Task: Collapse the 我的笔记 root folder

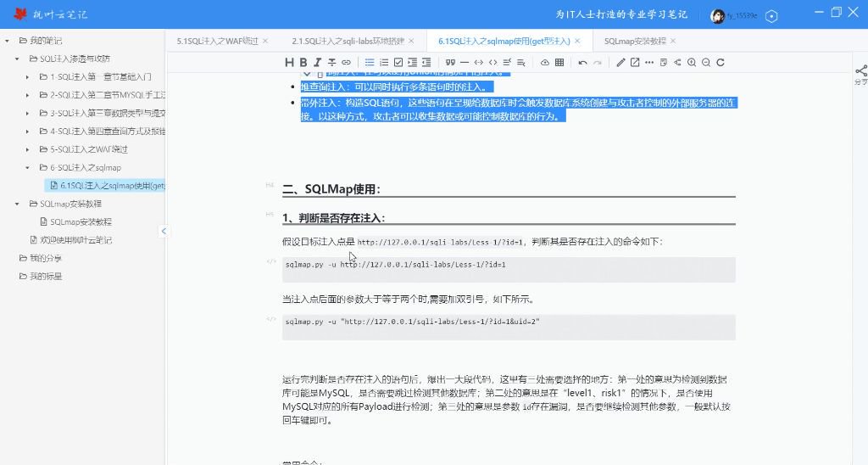Action: [x=7, y=41]
